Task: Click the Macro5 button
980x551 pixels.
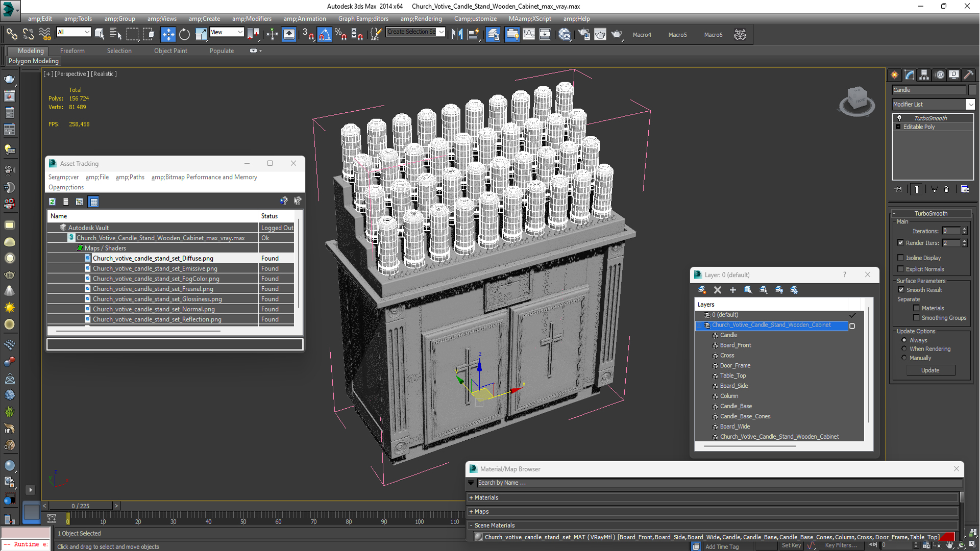Action: tap(677, 35)
